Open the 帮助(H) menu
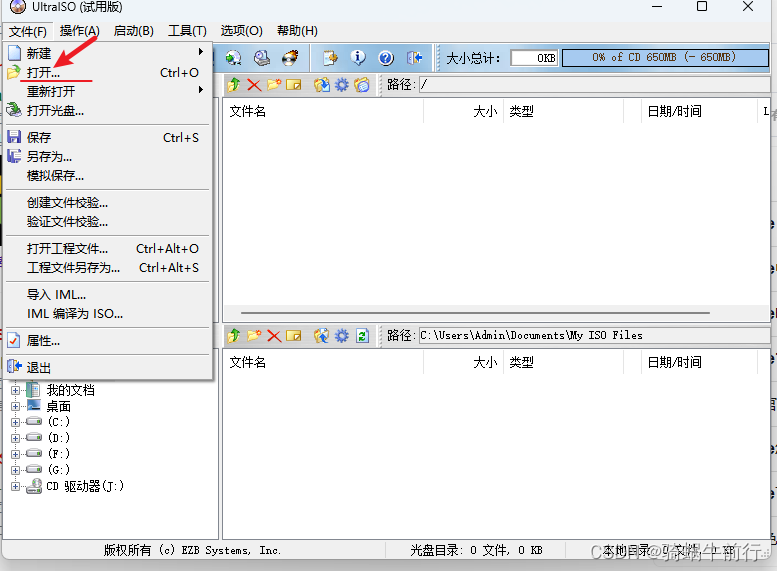This screenshot has width=777, height=571. [297, 31]
